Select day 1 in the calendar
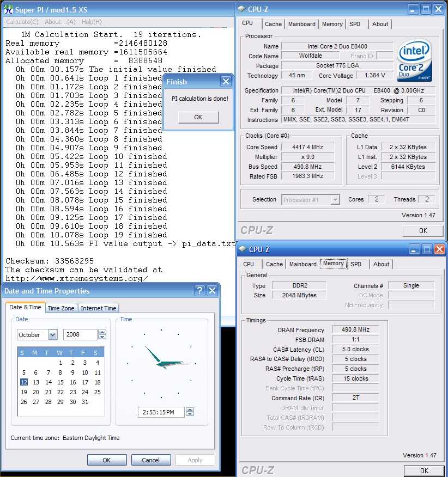Image resolution: width=448 pixels, height=477 pixels. [x=60, y=363]
